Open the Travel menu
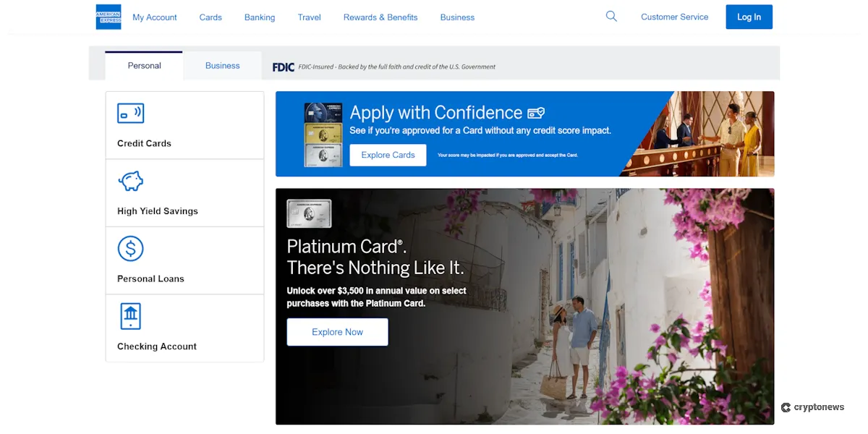Viewport: 868px width, 434px height. pyautogui.click(x=309, y=17)
